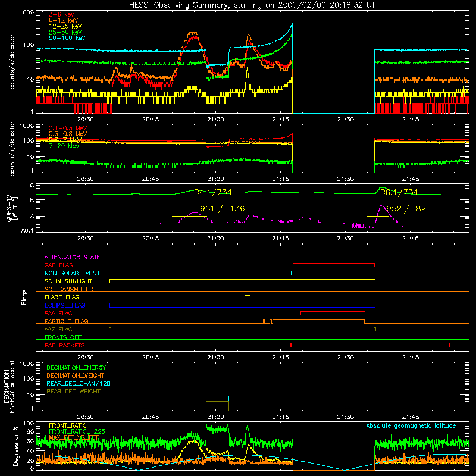The height and width of the screenshot is (476, 476).
Task: Click the REAR_DEC_CHAN/128 legend label
Action: pos(79,384)
